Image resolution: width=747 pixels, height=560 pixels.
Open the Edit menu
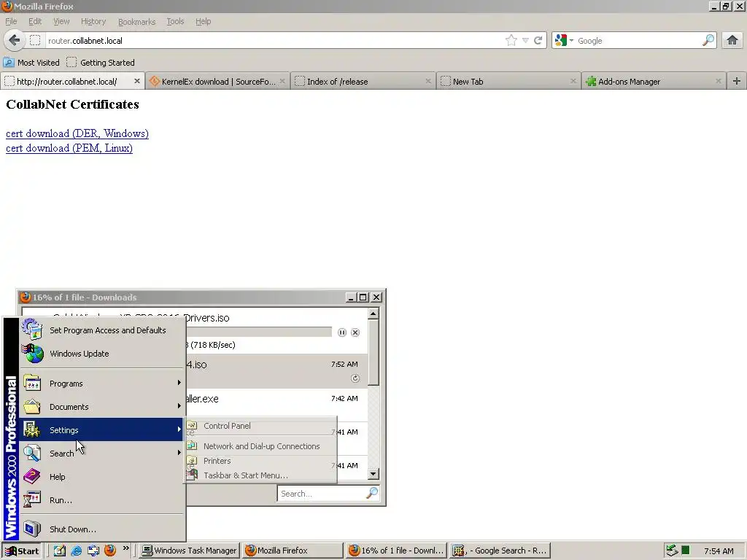click(x=35, y=21)
